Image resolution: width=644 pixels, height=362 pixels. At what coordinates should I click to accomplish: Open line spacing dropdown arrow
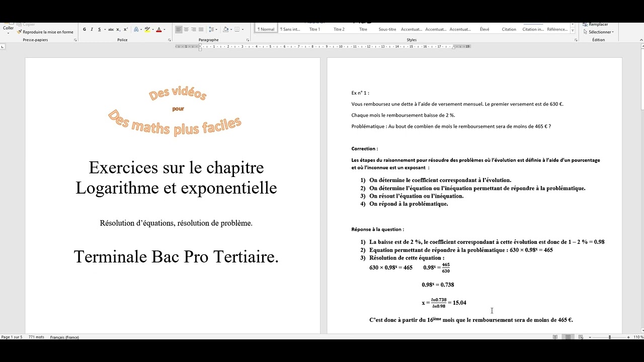(216, 30)
